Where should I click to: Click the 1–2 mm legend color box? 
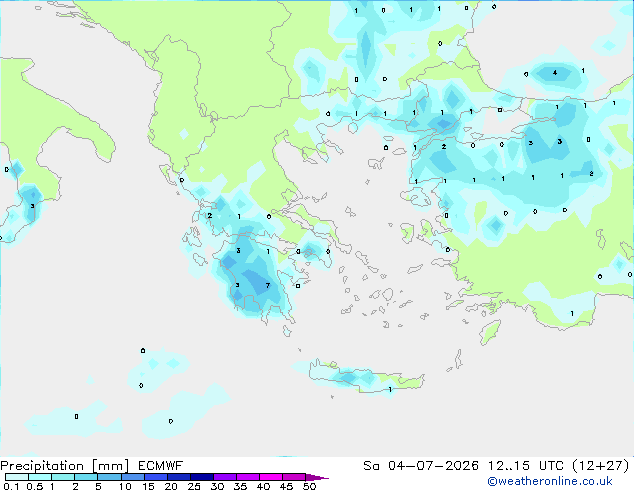pos(63,477)
